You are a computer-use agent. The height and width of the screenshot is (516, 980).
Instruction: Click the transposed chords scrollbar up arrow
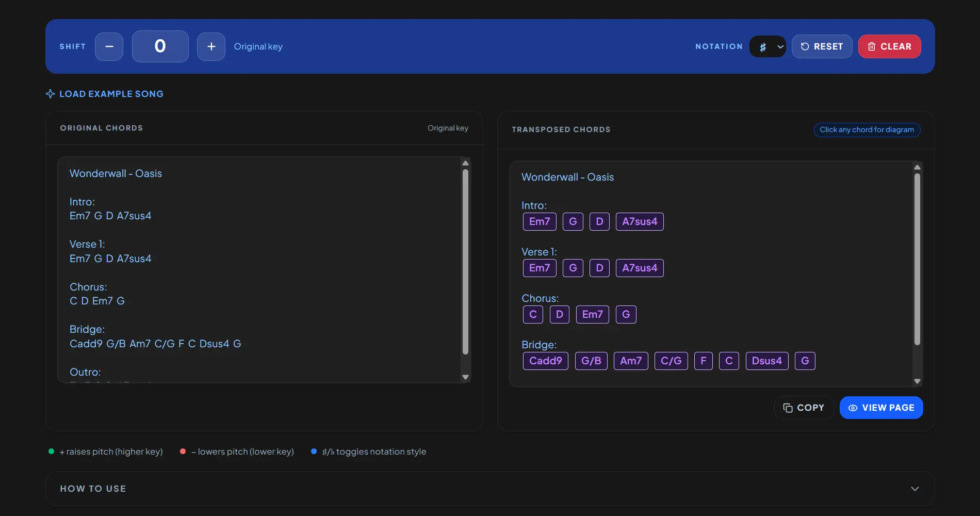click(x=917, y=167)
